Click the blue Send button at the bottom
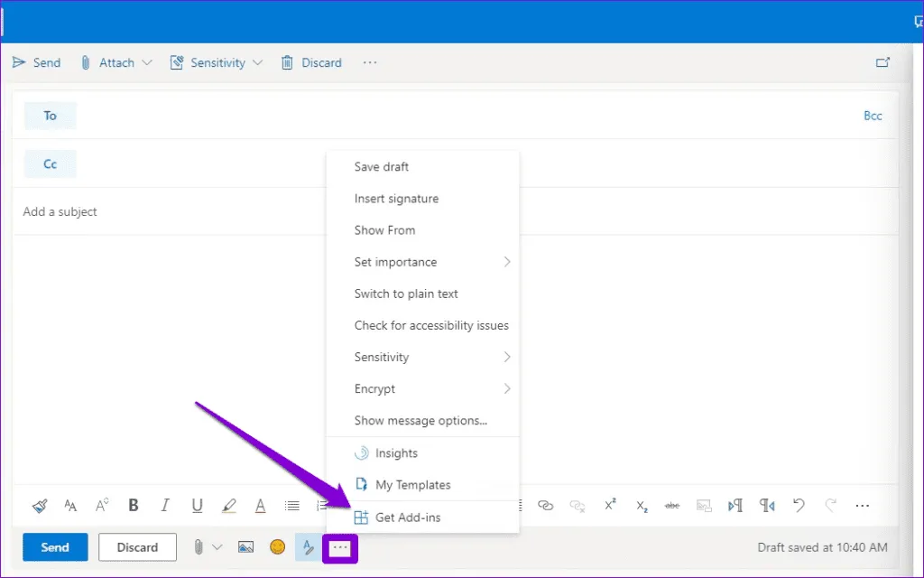 click(x=55, y=547)
